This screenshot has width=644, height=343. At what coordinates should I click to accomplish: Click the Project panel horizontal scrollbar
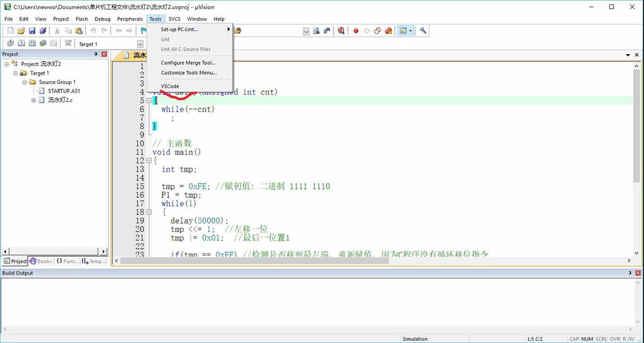point(54,251)
